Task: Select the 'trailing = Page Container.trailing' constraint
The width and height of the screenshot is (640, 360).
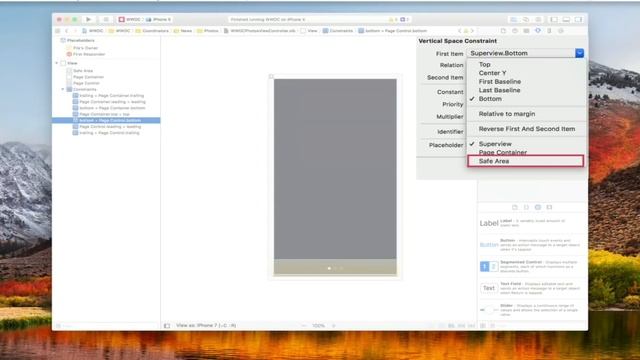Action: [109, 96]
